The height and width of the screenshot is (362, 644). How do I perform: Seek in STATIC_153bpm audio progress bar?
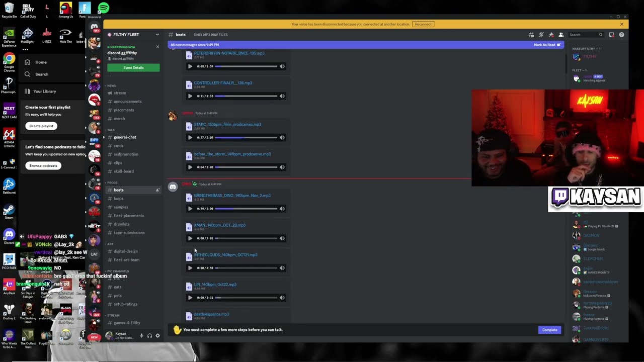click(x=246, y=137)
